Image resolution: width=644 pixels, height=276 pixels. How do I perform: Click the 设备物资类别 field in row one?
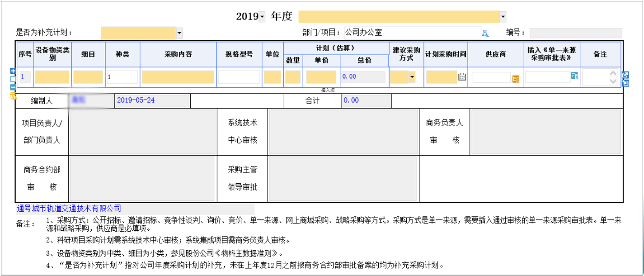52,77
